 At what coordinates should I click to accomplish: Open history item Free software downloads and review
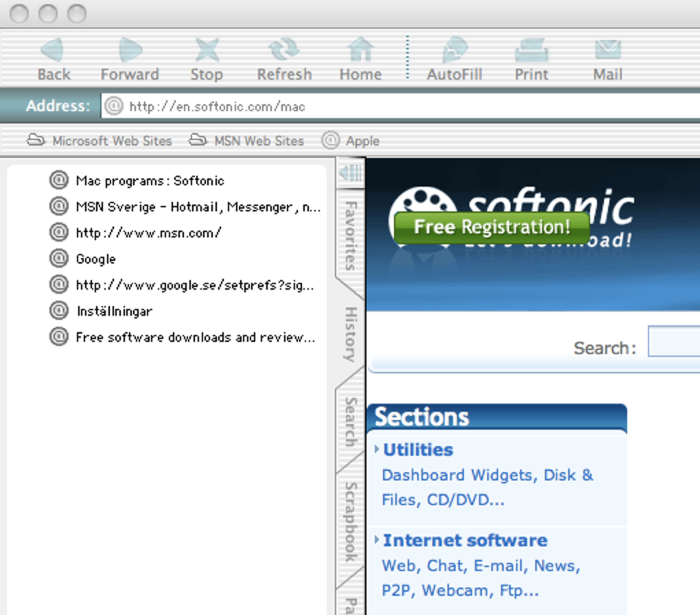[x=196, y=337]
